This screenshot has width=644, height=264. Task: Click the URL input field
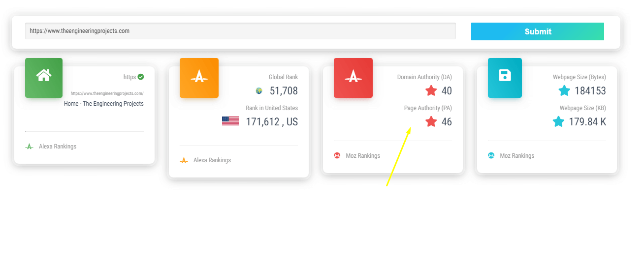coord(240,30)
